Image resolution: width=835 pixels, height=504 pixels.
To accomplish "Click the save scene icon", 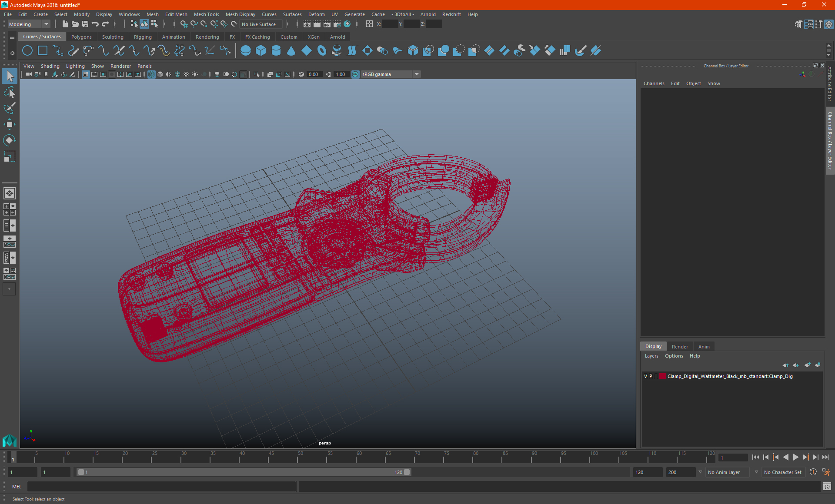I will (x=85, y=24).
